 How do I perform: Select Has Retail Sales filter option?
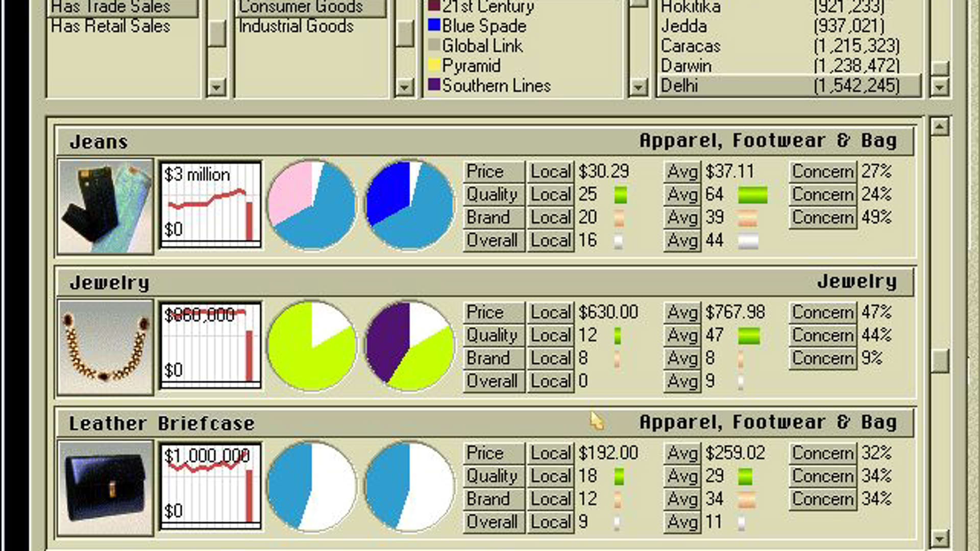[x=111, y=26]
